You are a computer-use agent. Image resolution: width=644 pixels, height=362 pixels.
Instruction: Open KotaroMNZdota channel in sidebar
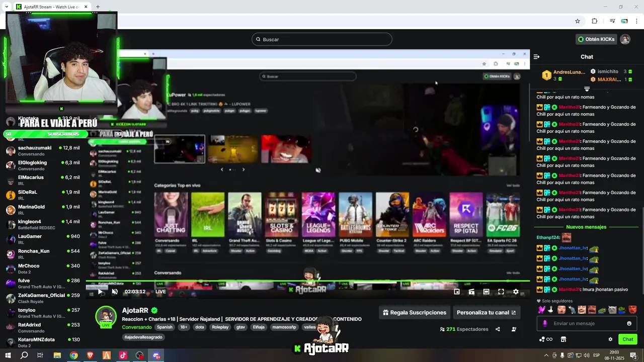coord(43,342)
